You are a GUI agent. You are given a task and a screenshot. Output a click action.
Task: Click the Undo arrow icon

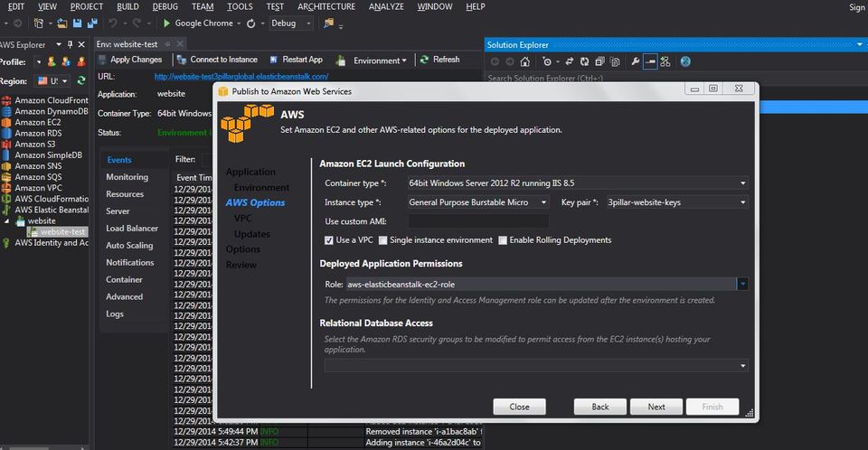click(x=113, y=23)
